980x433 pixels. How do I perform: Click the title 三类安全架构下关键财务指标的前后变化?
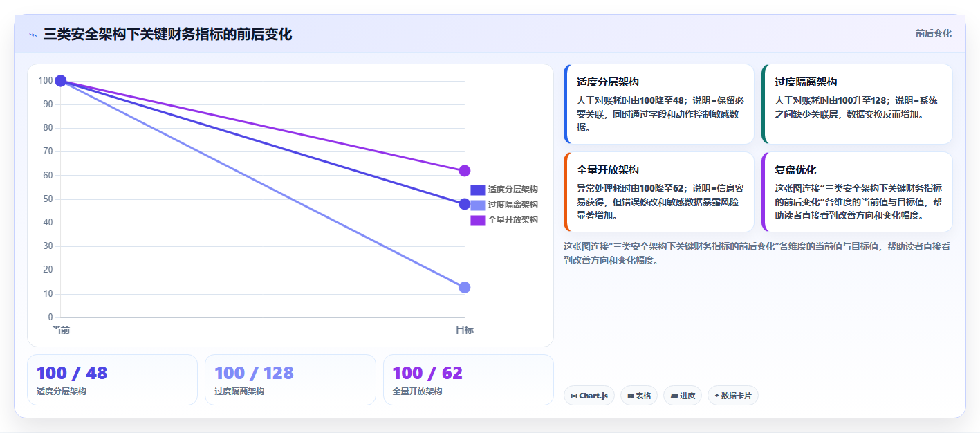167,34
